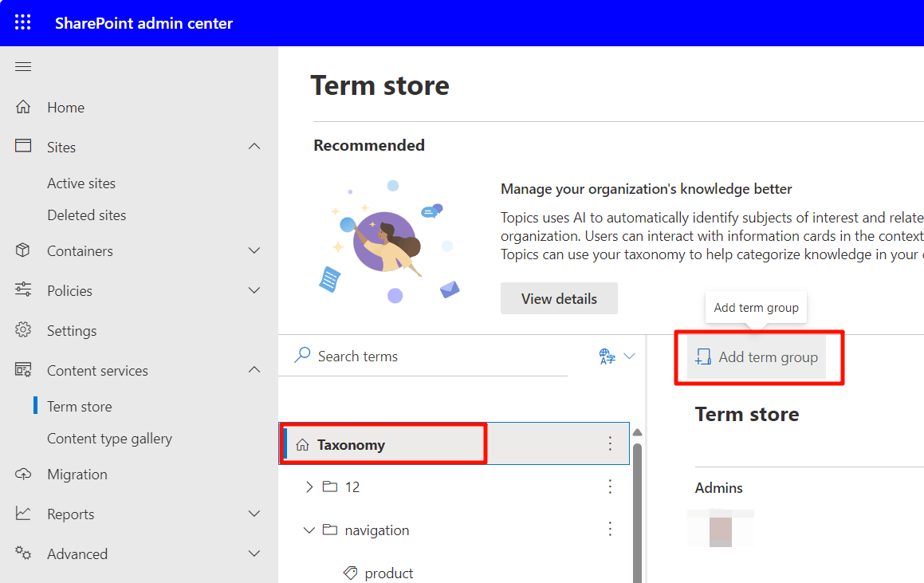The width and height of the screenshot is (924, 583).
Task: Open more options for navigation group
Action: (x=610, y=529)
